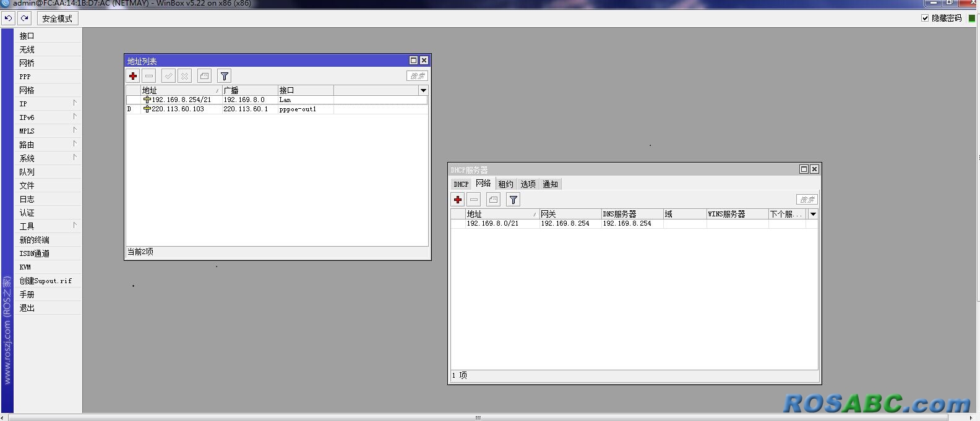The width and height of the screenshot is (980, 421).
Task: Close the 地址列表 window
Action: tap(424, 61)
